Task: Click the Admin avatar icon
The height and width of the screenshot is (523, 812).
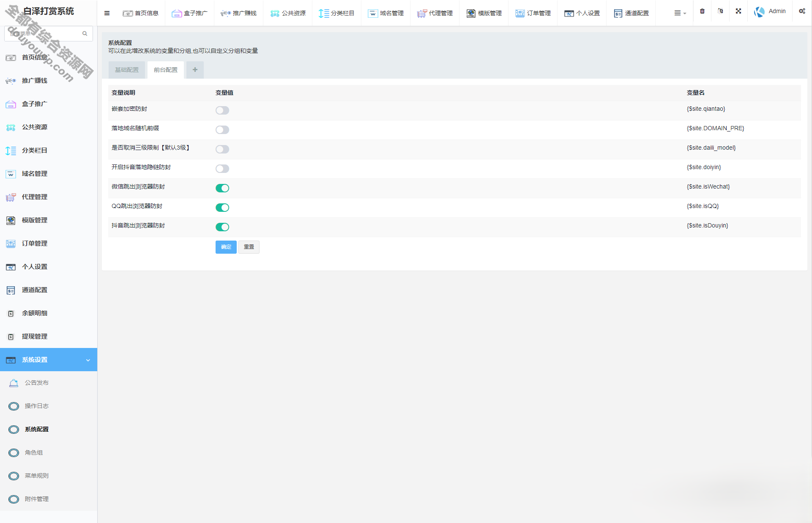Action: (759, 12)
